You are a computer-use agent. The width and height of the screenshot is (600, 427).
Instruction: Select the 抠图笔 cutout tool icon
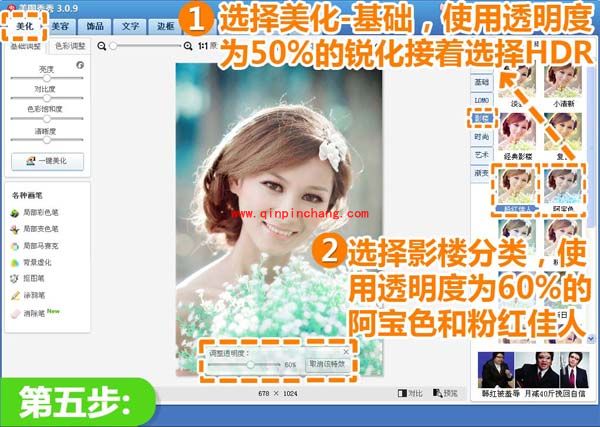click(x=15, y=279)
